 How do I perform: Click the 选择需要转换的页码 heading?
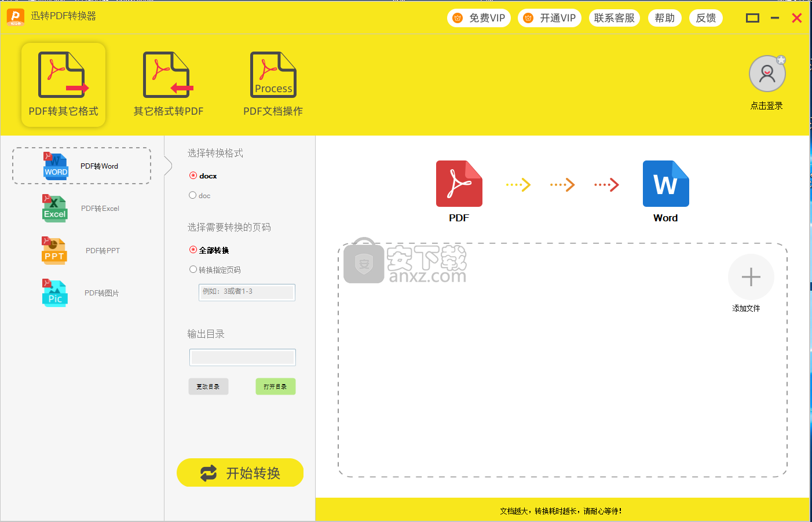229,227
